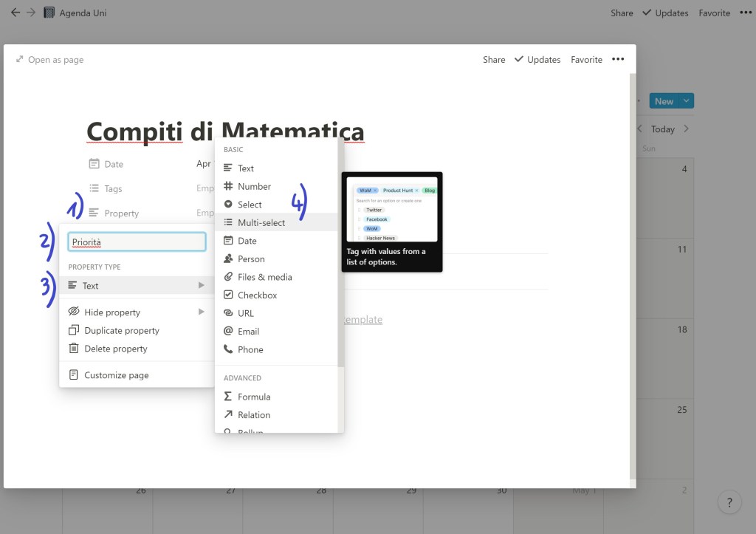This screenshot has height=534, width=756.
Task: Click the Open as page expand icon
Action: coord(20,60)
